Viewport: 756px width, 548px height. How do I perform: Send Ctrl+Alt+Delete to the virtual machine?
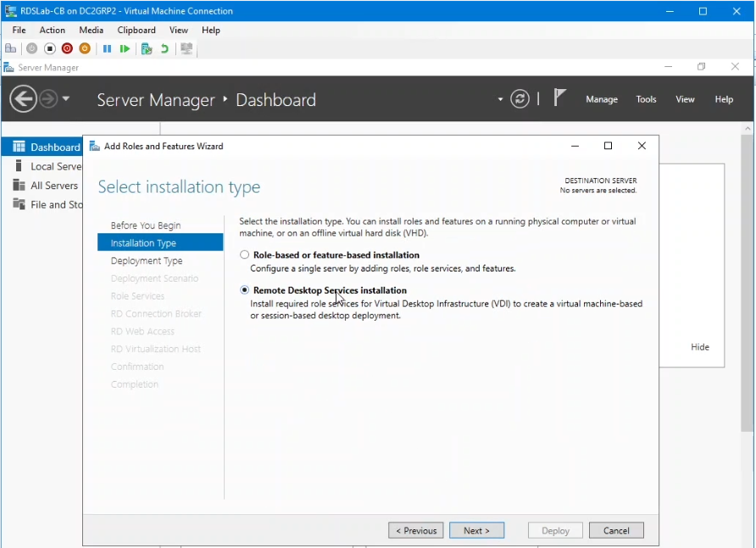(x=8, y=48)
